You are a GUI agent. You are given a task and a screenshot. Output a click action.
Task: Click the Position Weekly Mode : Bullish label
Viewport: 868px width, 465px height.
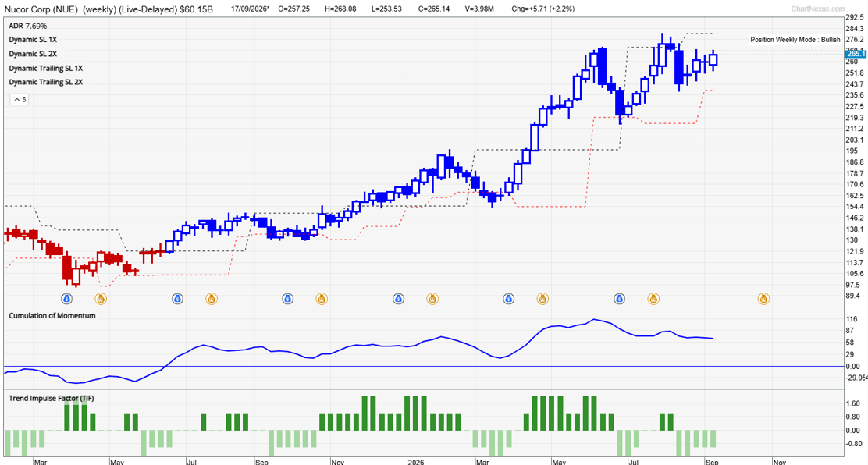pos(795,40)
